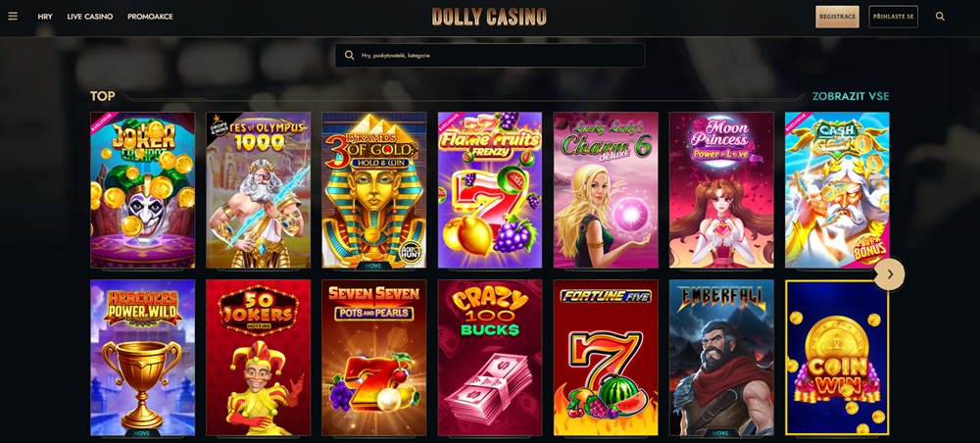Click the search magnifier in the header
The height and width of the screenshot is (443, 980).
pyautogui.click(x=940, y=17)
